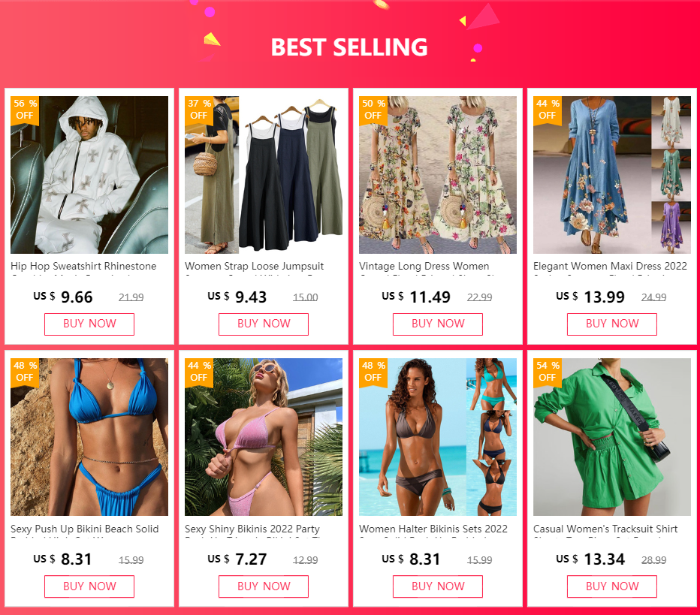Viewport: 700px width, 615px height.
Task: Click BUY NOW for Elegant Women Maxi Dress
Action: pos(612,324)
